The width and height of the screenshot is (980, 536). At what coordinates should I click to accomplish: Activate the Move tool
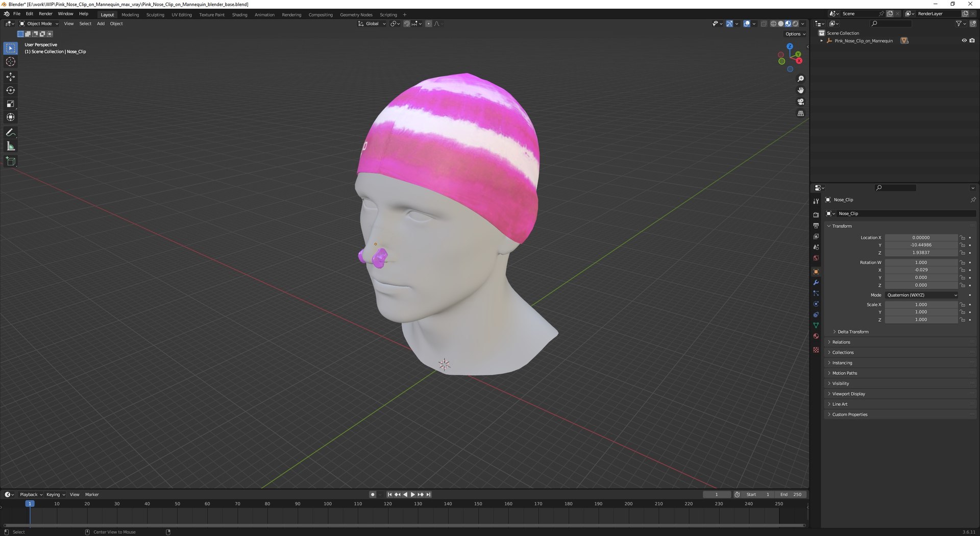click(x=11, y=77)
